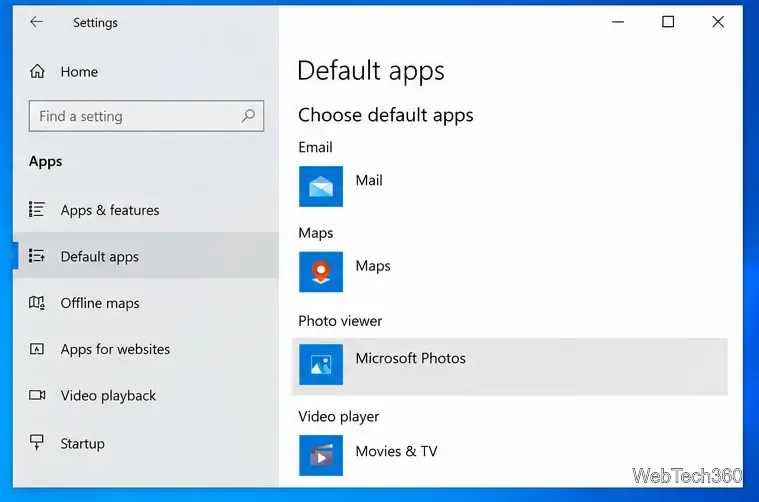Maximize the Settings window
This screenshot has width=759, height=502.
(668, 22)
